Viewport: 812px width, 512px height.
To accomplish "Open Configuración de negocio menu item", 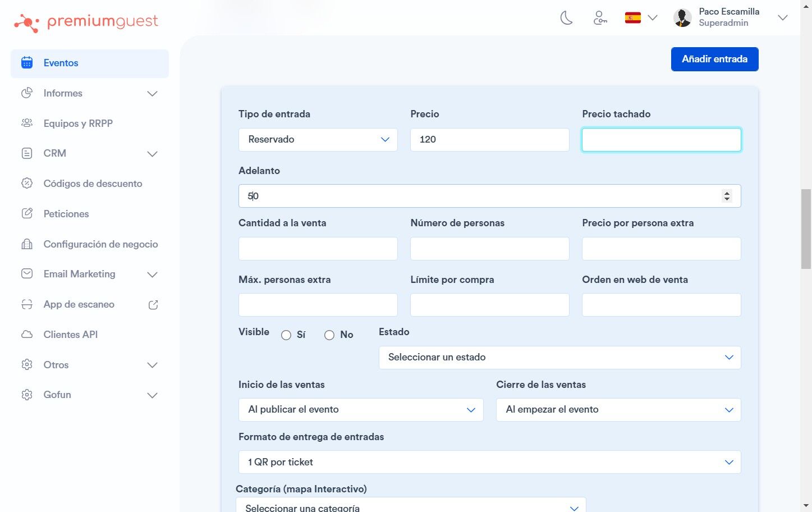I will [90, 244].
